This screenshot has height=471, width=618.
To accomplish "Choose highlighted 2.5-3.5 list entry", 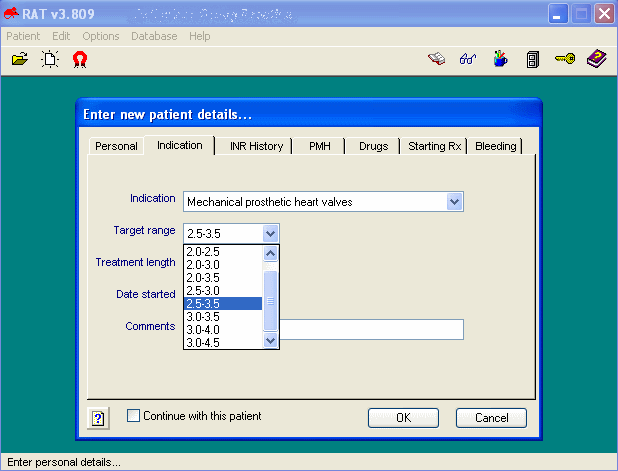I will (223, 303).
